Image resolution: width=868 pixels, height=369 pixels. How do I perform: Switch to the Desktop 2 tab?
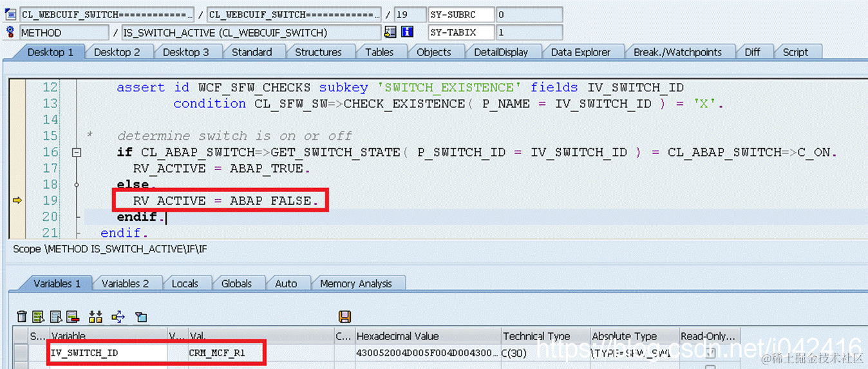(x=117, y=52)
